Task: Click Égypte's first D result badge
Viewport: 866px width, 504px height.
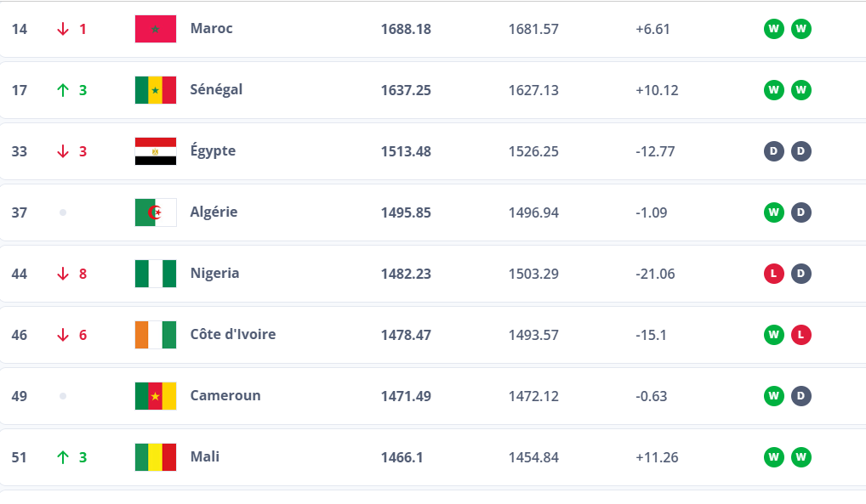Action: [773, 151]
